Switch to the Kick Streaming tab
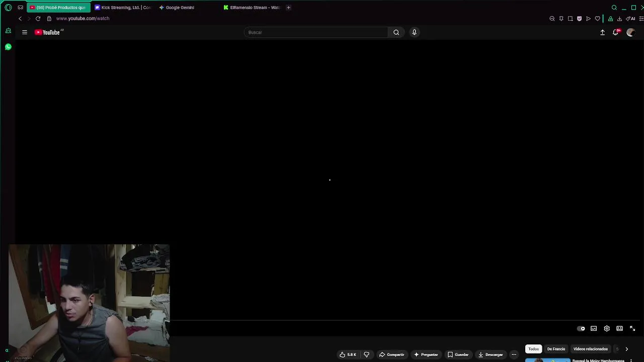Image resolution: width=644 pixels, height=362 pixels. pos(123,8)
